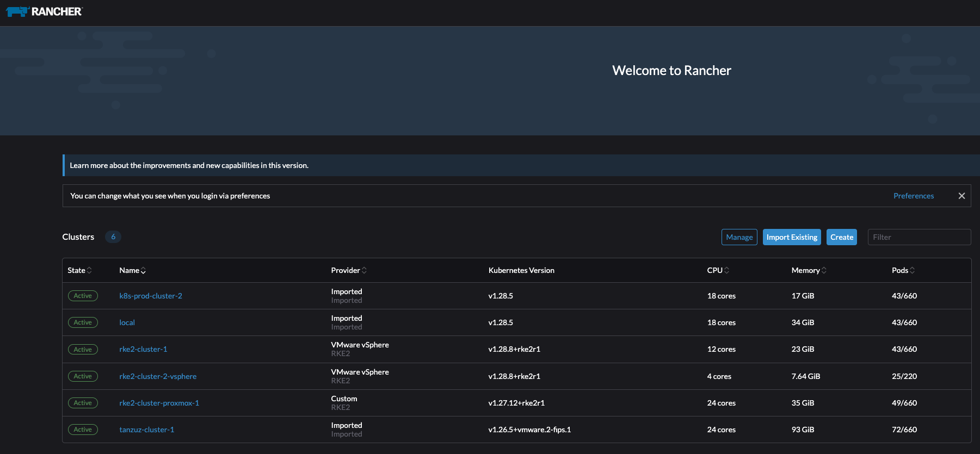Click 12 cores CPU value
Viewport: 980px width, 454px height.
point(721,349)
